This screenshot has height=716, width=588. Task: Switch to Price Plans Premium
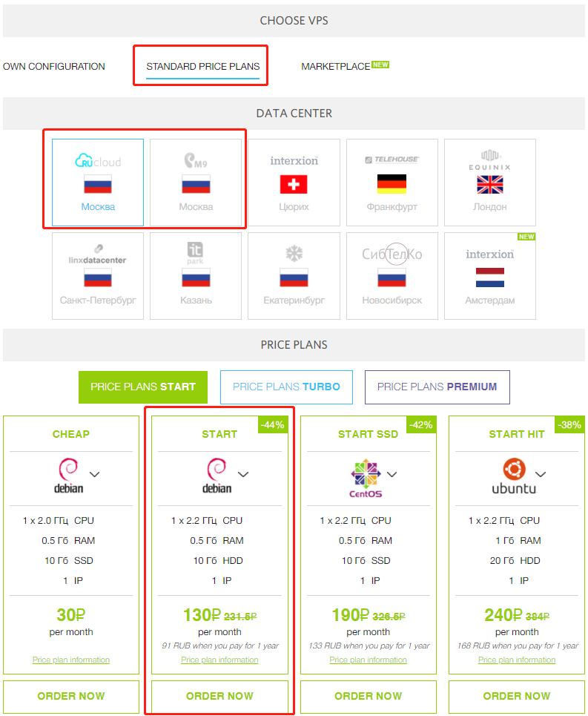click(x=437, y=387)
